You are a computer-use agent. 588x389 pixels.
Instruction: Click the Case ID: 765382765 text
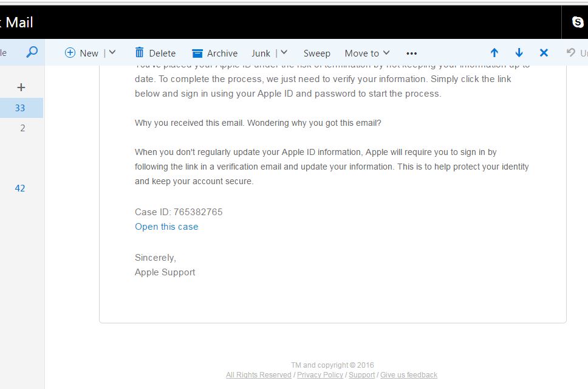coord(179,212)
